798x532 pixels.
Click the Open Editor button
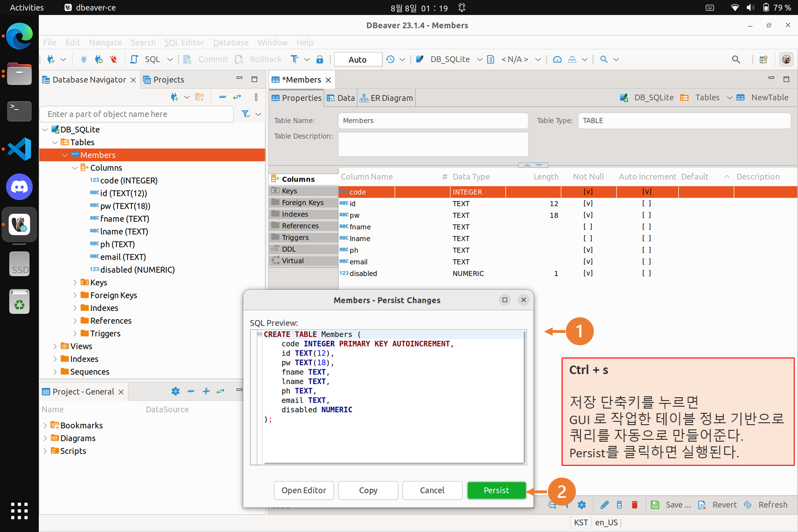click(x=304, y=490)
